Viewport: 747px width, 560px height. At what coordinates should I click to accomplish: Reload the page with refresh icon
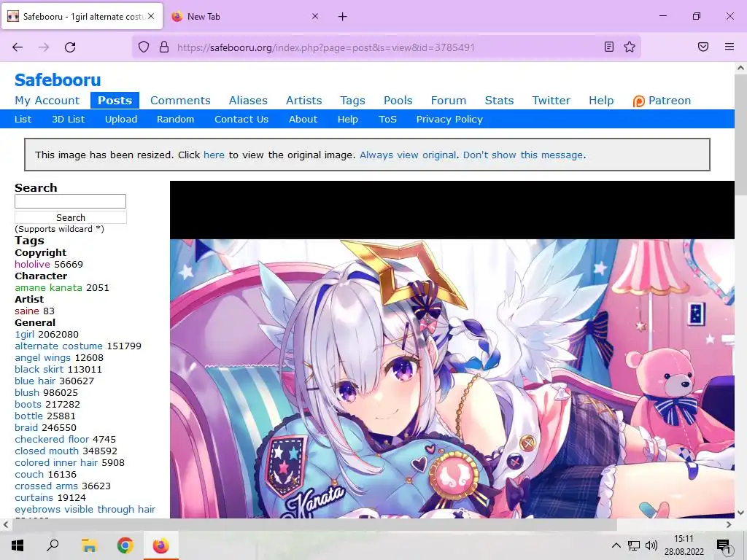[70, 47]
